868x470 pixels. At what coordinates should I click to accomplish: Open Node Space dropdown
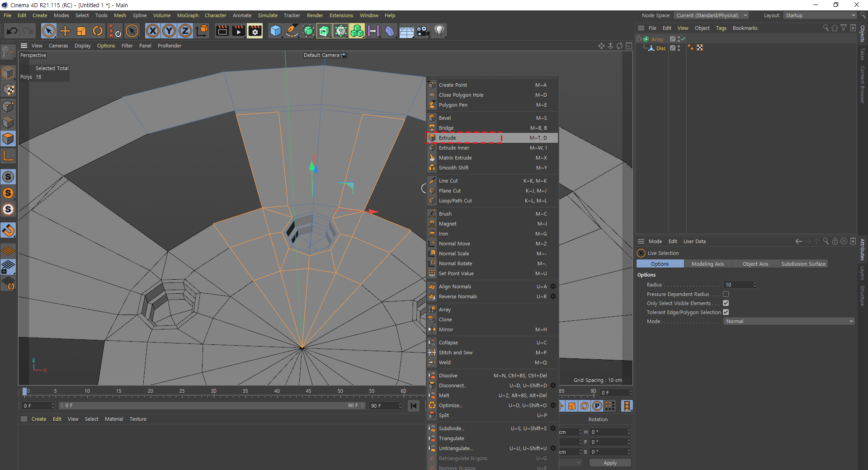click(x=711, y=15)
